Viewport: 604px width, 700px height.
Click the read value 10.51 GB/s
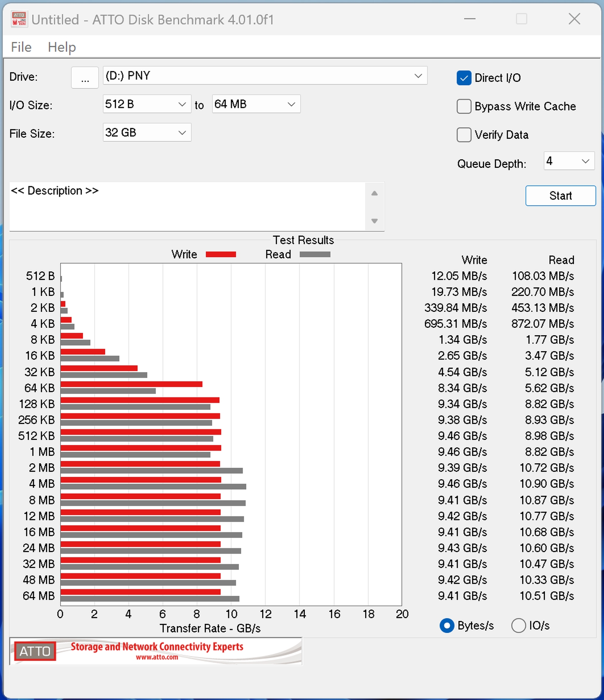(x=547, y=596)
